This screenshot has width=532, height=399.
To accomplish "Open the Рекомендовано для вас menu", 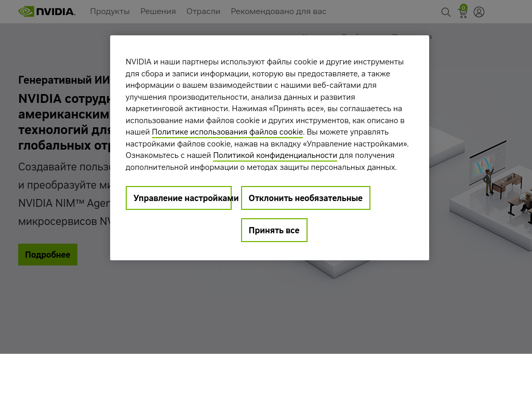I will coord(278,11).
